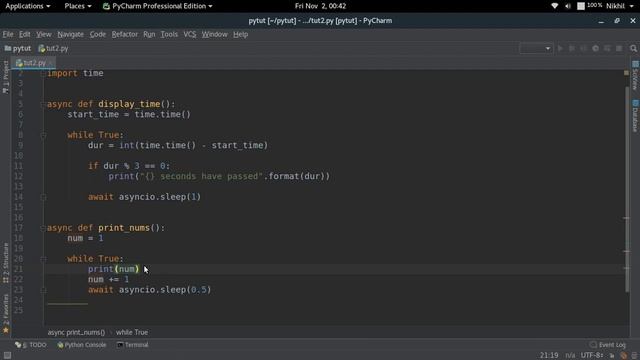
Task: Click the volume icon in top panel
Action: [x=567, y=6]
